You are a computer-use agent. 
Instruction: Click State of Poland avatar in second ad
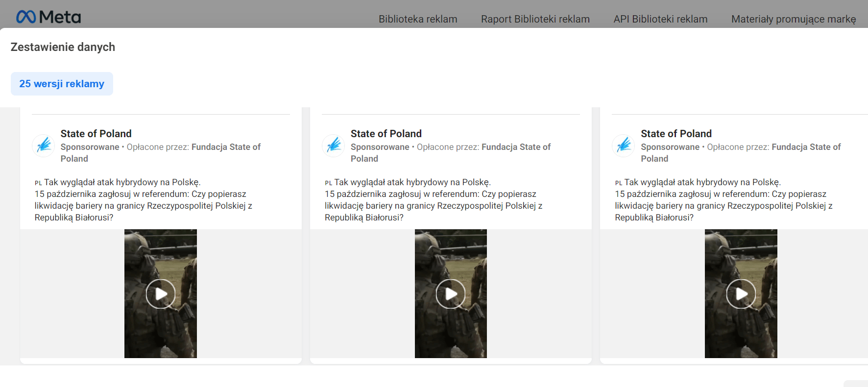(x=334, y=145)
